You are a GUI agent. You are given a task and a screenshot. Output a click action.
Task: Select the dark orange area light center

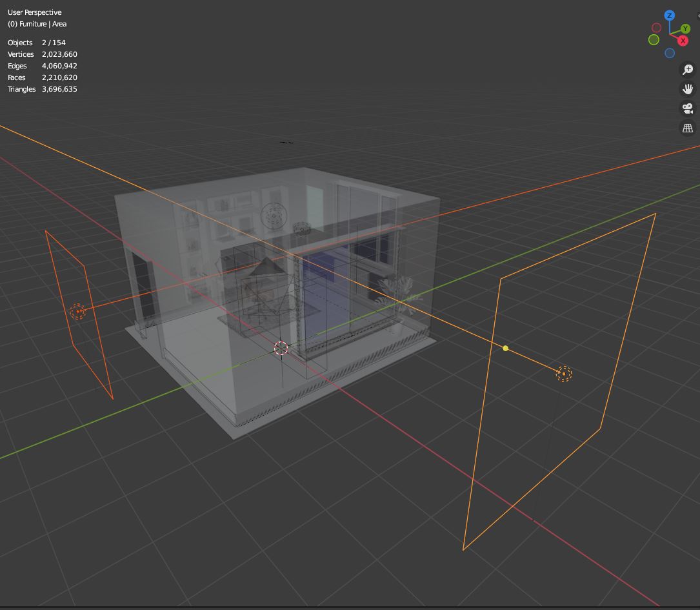[77, 311]
